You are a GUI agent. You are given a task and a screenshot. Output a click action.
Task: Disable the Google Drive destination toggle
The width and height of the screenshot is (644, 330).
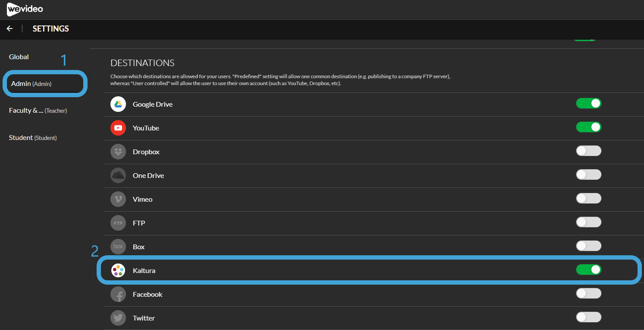click(x=588, y=103)
